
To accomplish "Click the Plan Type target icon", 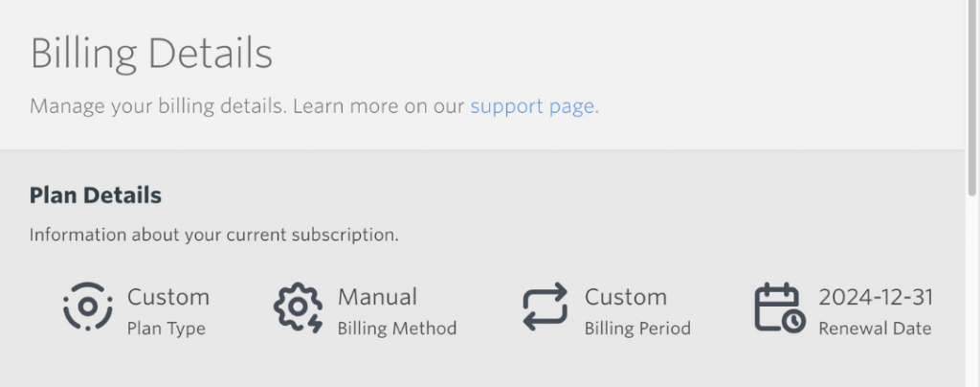I will [x=88, y=307].
